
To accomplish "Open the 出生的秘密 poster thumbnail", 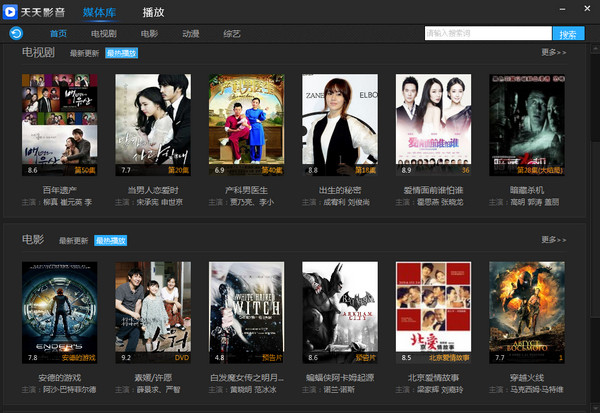I will click(340, 125).
